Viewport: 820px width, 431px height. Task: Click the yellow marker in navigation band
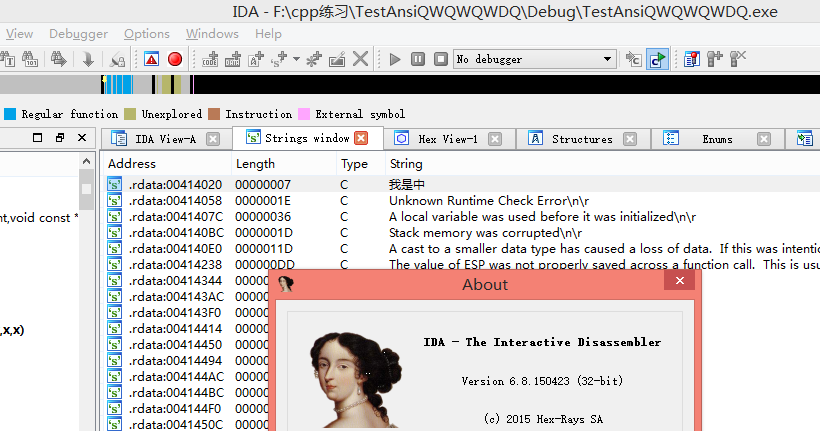pyautogui.click(x=105, y=79)
